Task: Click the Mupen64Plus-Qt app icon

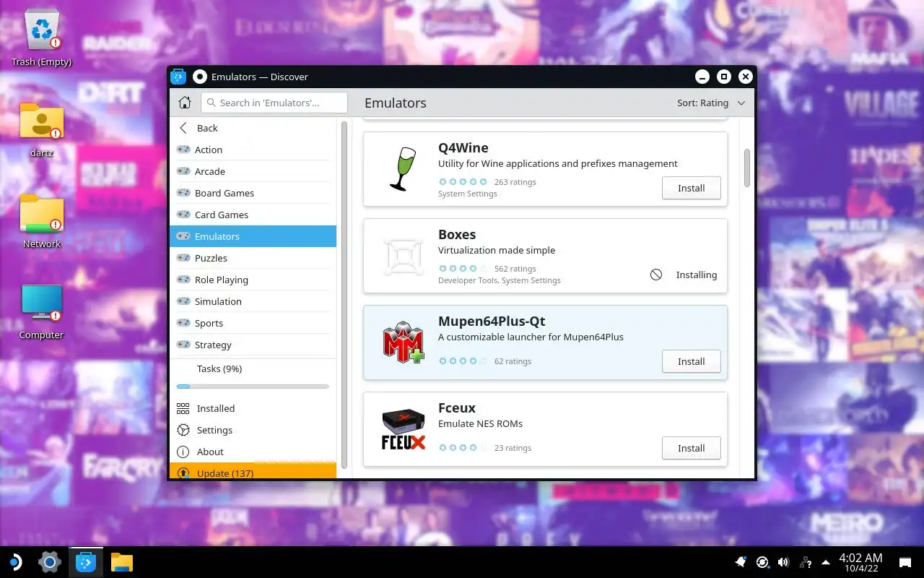Action: pos(403,342)
